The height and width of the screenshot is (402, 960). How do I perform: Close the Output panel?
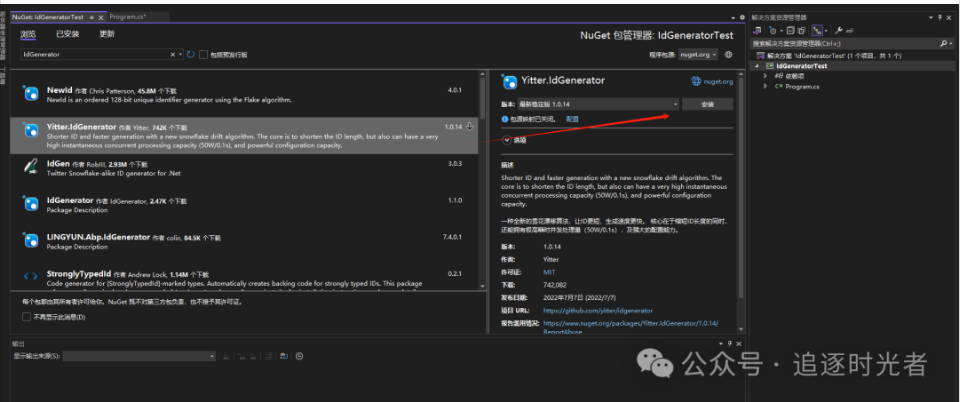(739, 344)
